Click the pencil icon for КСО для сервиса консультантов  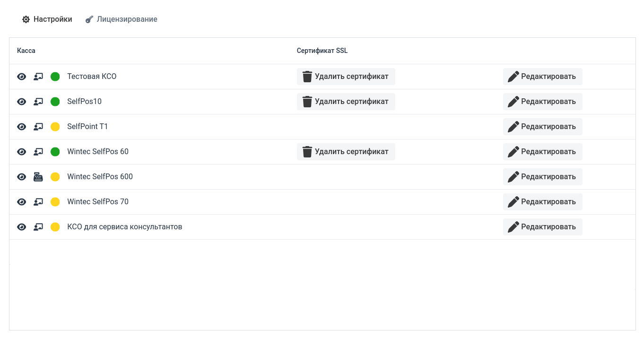point(513,227)
